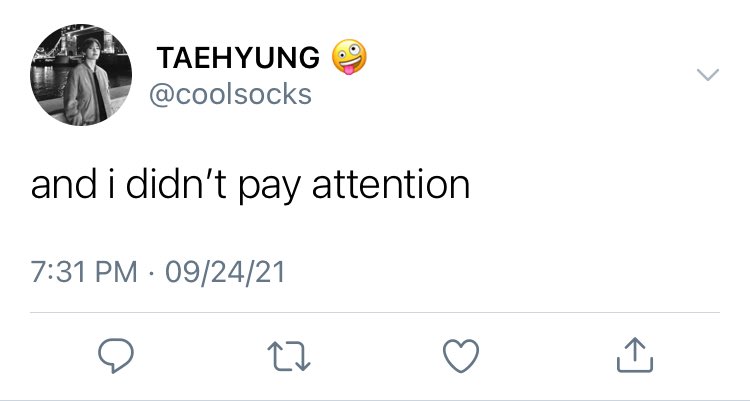Click the lit bridge in the avatar background
The height and width of the screenshot is (401, 750).
click(65, 45)
